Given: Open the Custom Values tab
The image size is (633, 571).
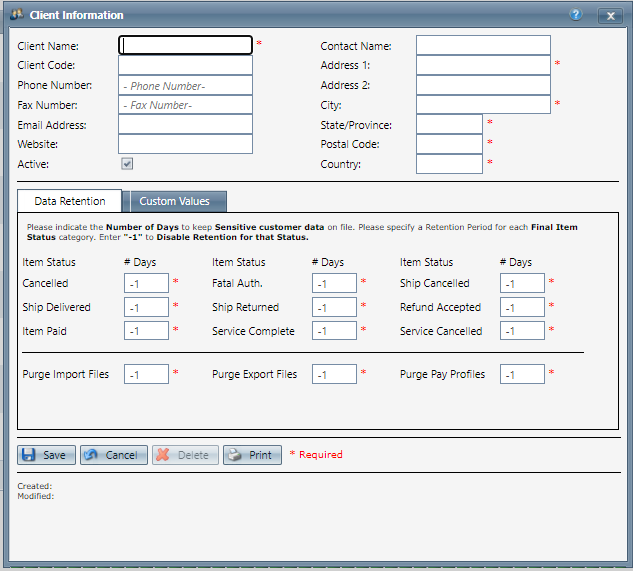Looking at the screenshot, I should pos(174,201).
